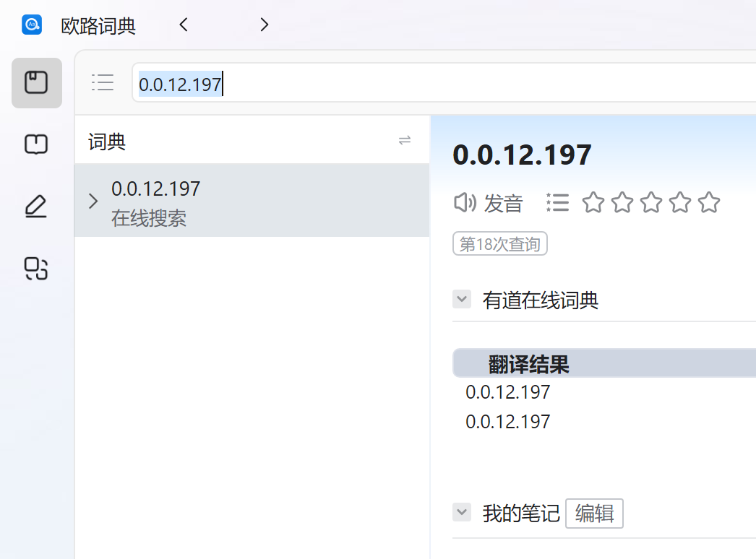
Task: Open the pencil notes sidebar icon
Action: [x=36, y=207]
